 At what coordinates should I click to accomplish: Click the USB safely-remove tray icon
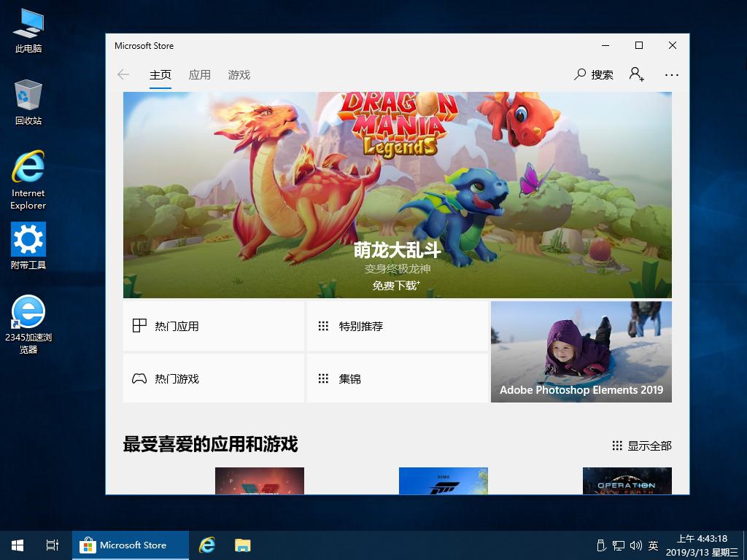pos(601,545)
